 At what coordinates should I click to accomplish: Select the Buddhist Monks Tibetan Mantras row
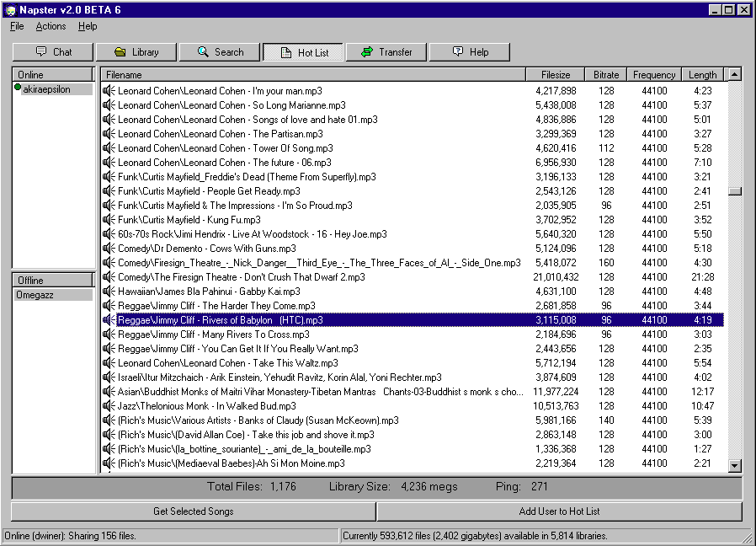413,392
